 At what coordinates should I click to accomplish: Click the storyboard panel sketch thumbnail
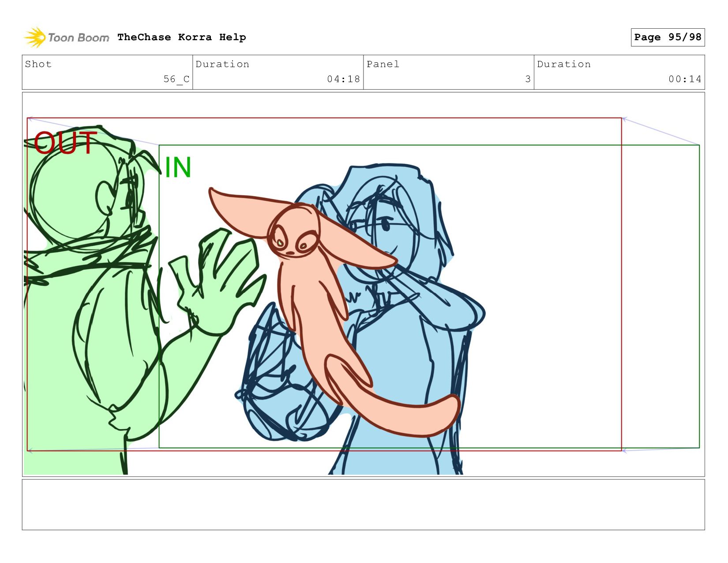coord(363,284)
